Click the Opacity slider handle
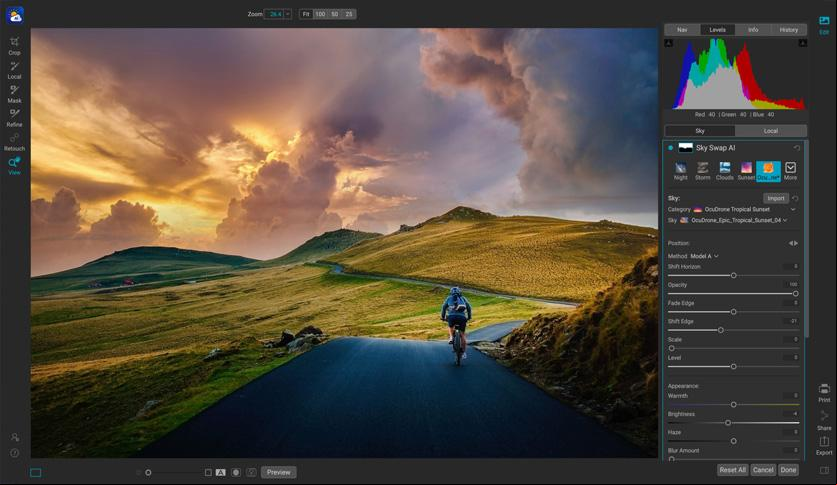Viewport: 837px width, 485px height. (x=795, y=293)
